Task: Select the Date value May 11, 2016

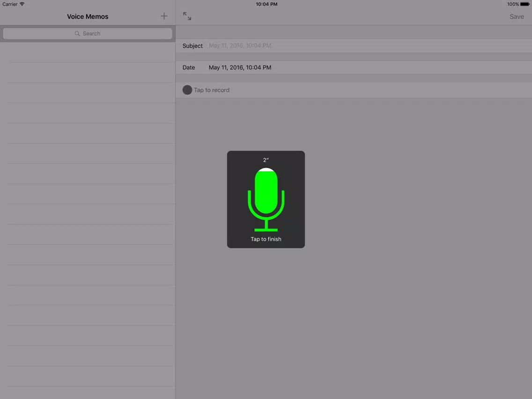Action: pos(240,67)
